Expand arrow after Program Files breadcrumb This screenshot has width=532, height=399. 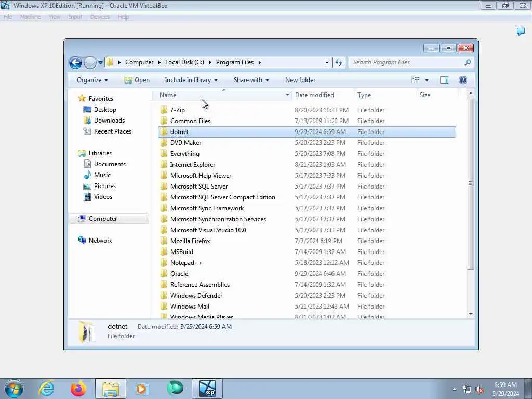coord(260,62)
